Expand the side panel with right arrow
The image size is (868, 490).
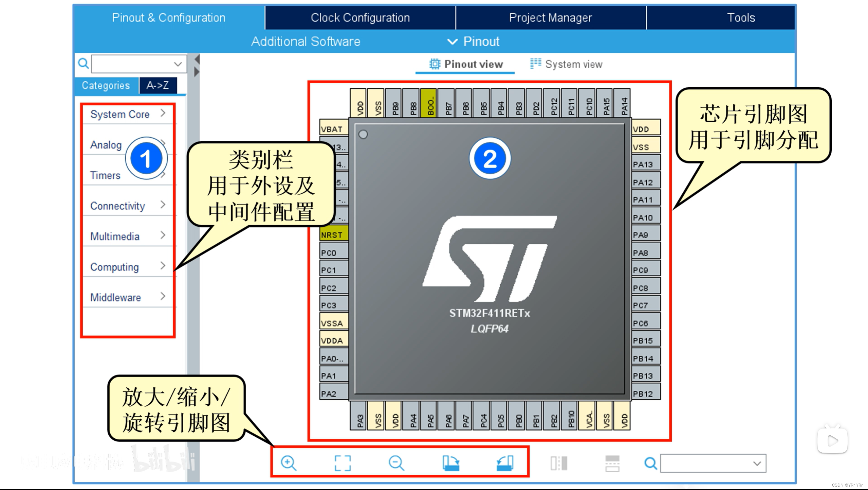(197, 72)
